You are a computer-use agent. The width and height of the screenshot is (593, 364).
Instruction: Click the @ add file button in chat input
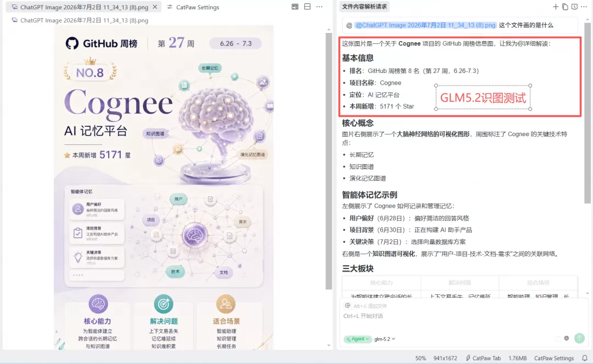pyautogui.click(x=347, y=306)
